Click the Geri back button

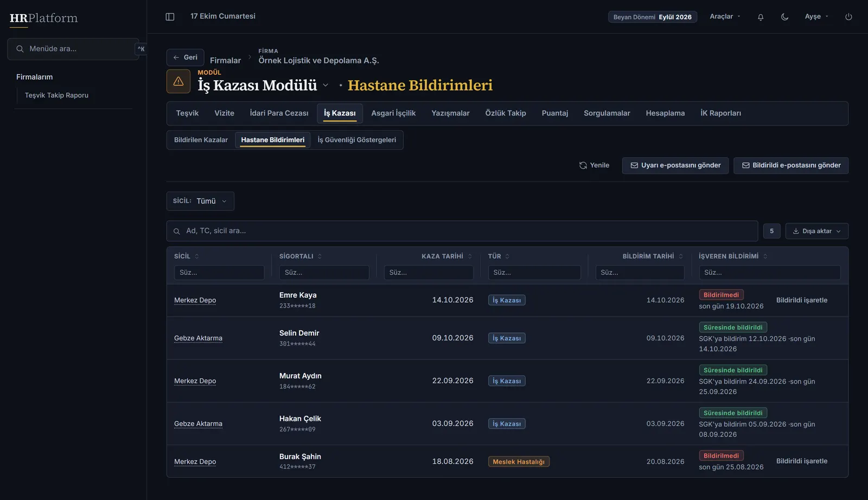pyautogui.click(x=185, y=57)
